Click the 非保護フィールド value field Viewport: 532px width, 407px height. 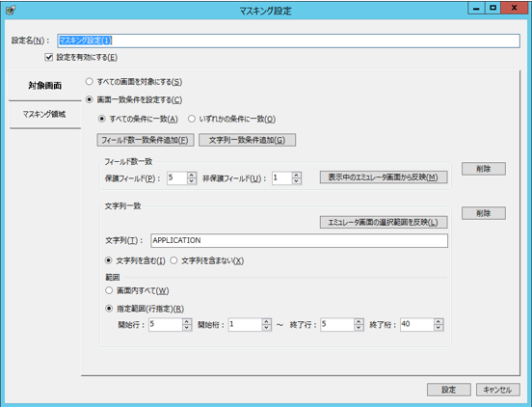(281, 177)
